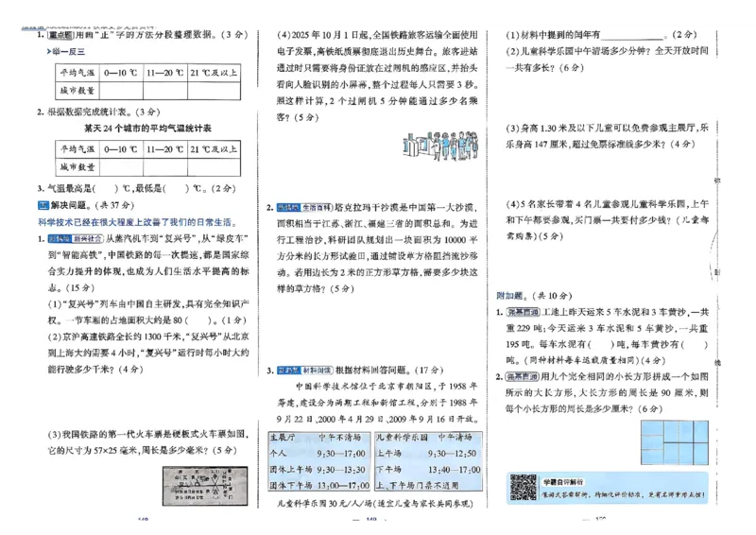Click the "材料阅读" tag before 根据材料回答问题
The width and height of the screenshot is (756, 535).
point(317,370)
